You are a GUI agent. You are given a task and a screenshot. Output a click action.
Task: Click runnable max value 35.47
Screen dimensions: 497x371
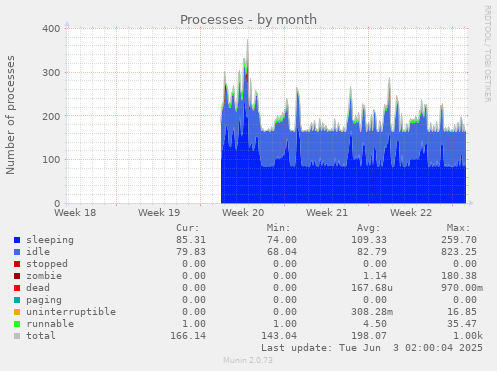tap(462, 324)
